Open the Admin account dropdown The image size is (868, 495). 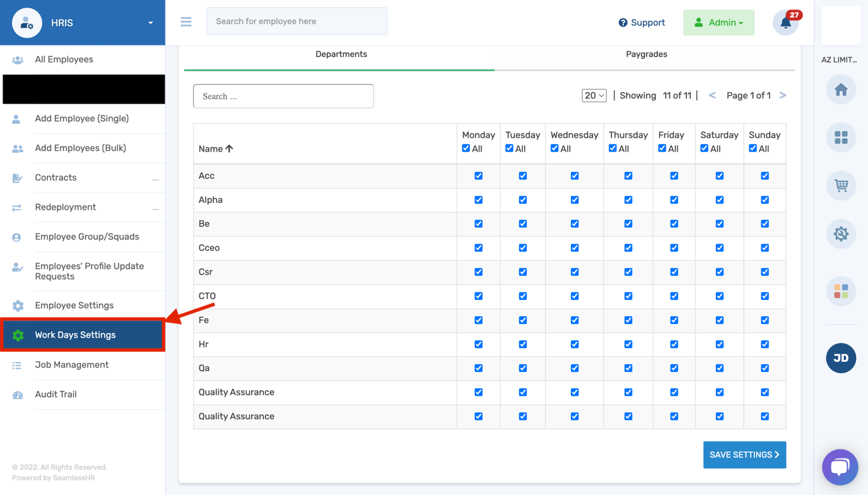pos(718,22)
